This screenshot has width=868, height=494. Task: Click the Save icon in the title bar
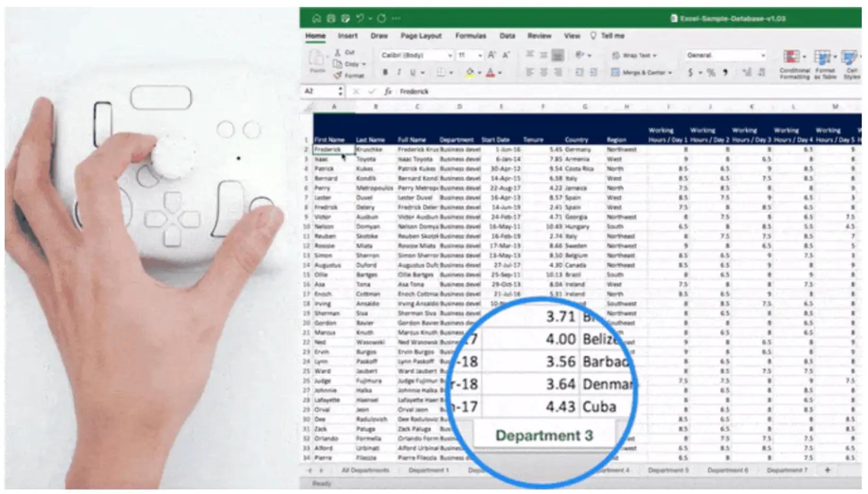pyautogui.click(x=331, y=19)
